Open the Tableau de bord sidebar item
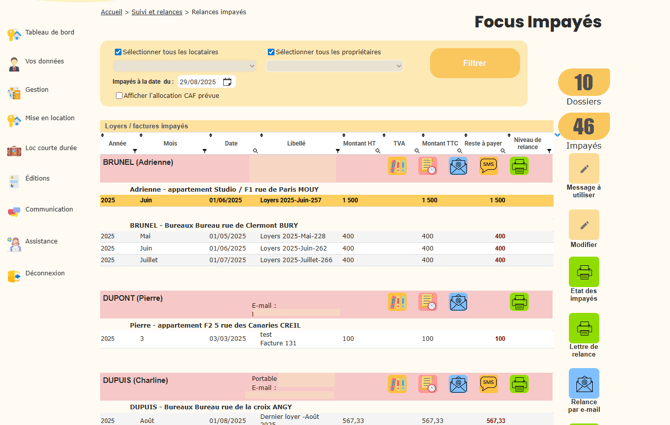 click(x=49, y=33)
